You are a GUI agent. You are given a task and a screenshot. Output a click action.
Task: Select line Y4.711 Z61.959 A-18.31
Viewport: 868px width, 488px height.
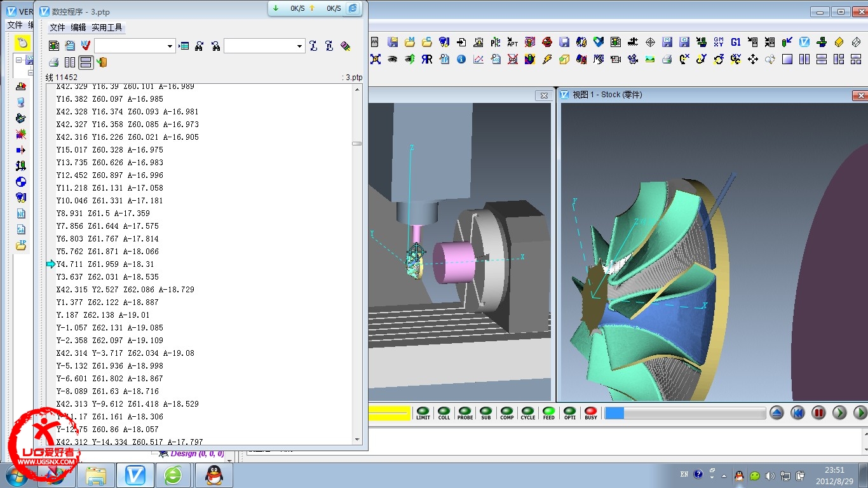105,264
